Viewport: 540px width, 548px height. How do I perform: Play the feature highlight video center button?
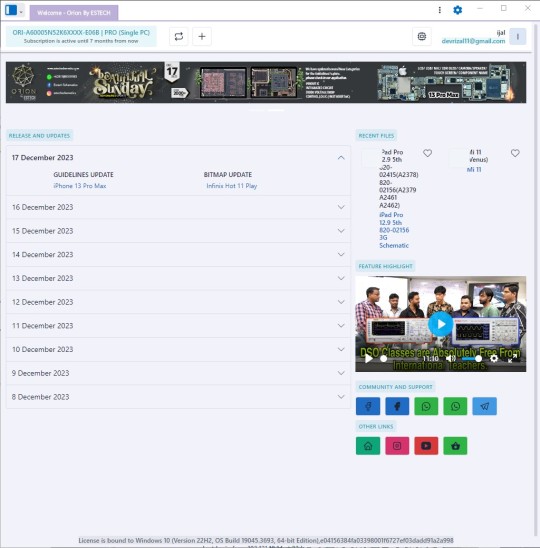click(440, 324)
